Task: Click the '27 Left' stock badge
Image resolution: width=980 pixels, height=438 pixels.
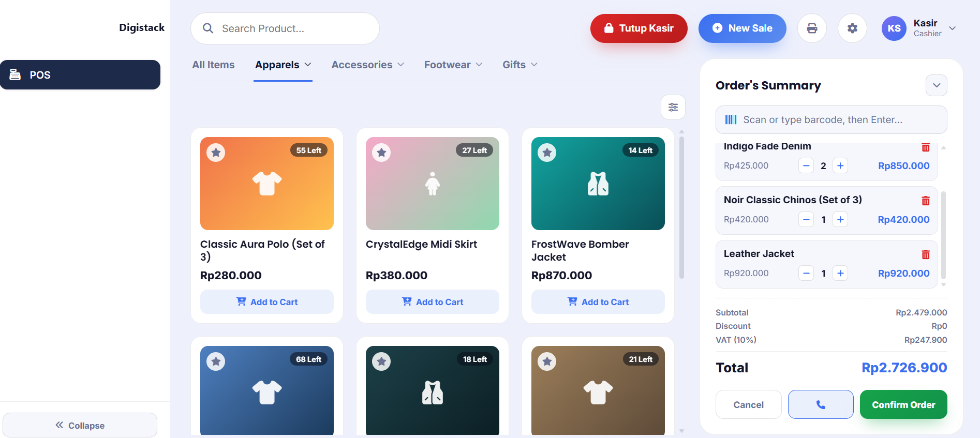Action: [474, 150]
